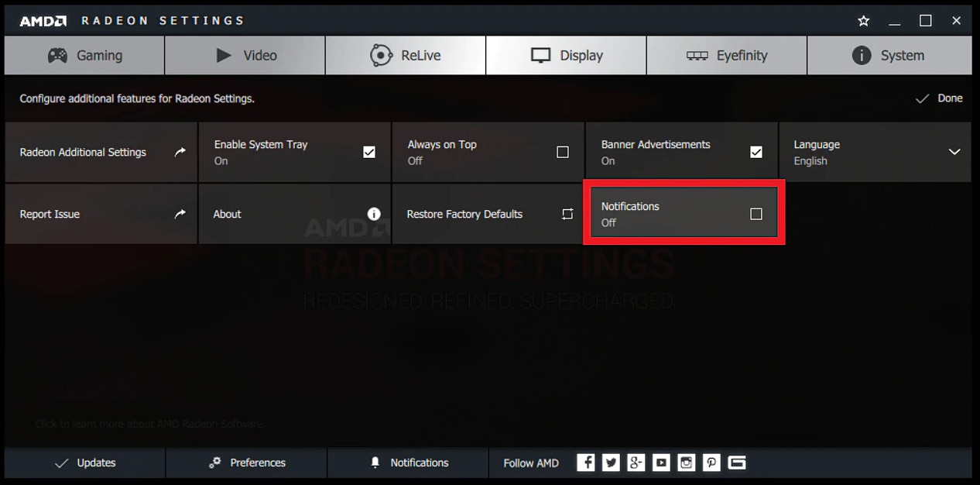Click the star favorites icon in title bar
This screenshot has width=980, height=485.
pyautogui.click(x=864, y=21)
